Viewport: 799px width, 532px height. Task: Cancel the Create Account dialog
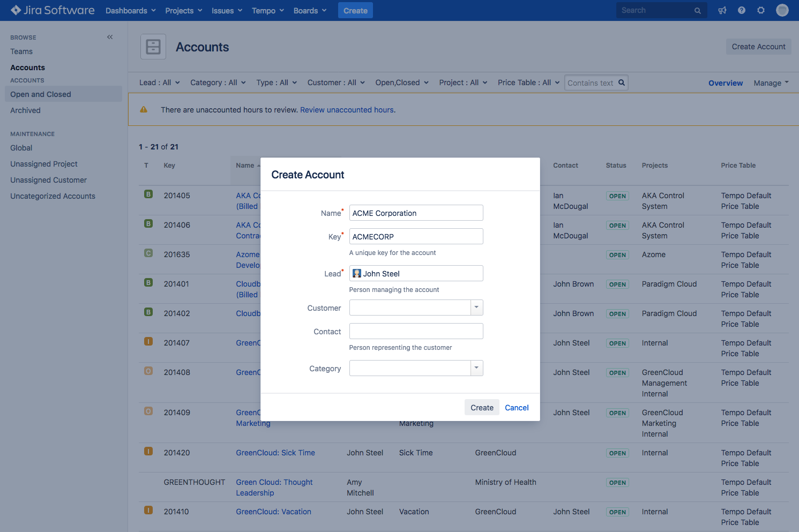(517, 408)
